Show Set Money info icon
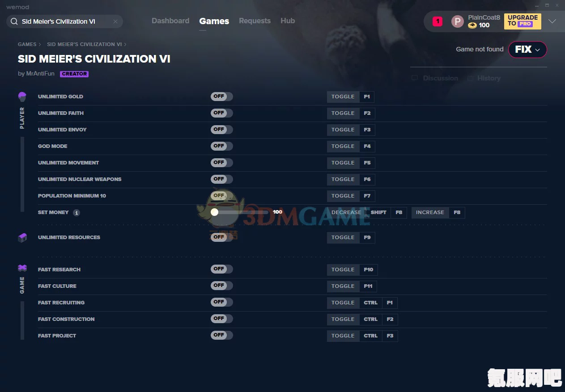The height and width of the screenshot is (392, 565). 76,213
